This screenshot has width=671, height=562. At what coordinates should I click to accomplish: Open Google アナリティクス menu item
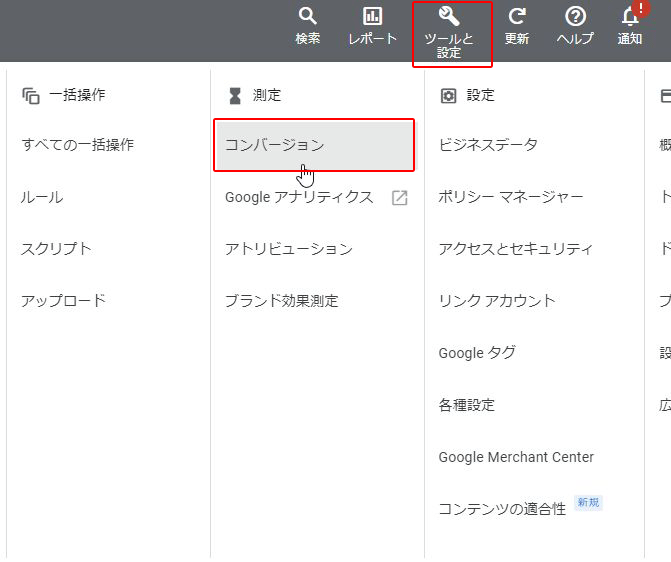pos(299,197)
